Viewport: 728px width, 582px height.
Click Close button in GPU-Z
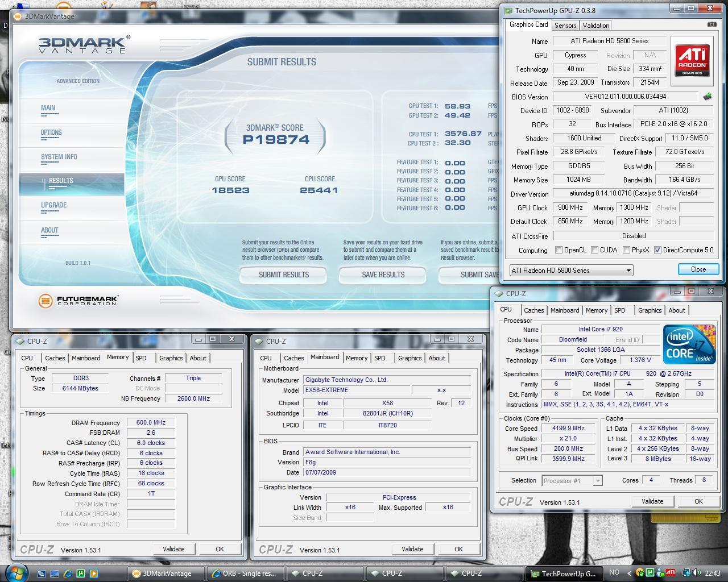point(698,269)
